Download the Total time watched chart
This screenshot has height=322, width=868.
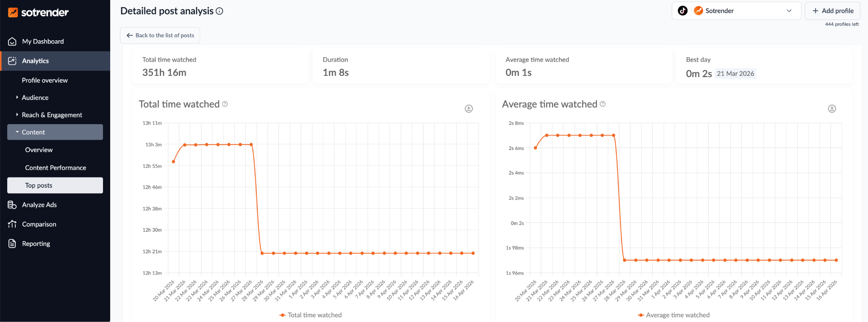pos(469,109)
